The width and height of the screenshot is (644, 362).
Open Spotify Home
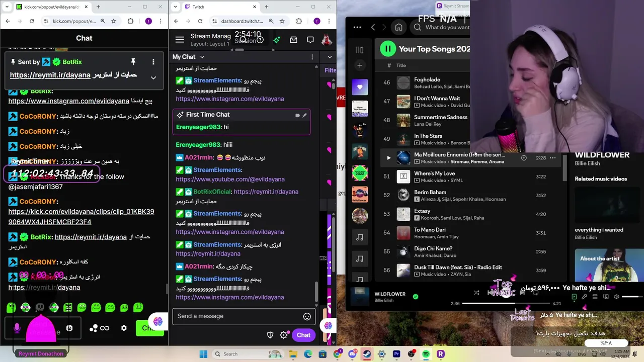pos(398,27)
